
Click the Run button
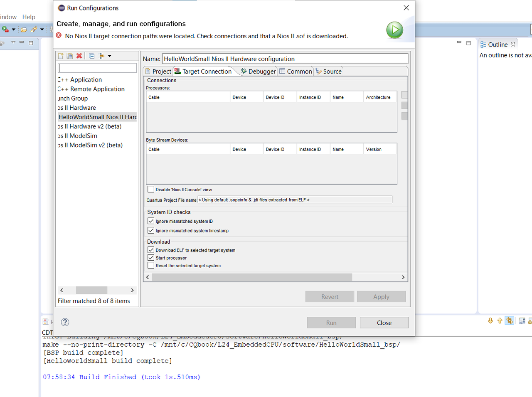pyautogui.click(x=331, y=323)
